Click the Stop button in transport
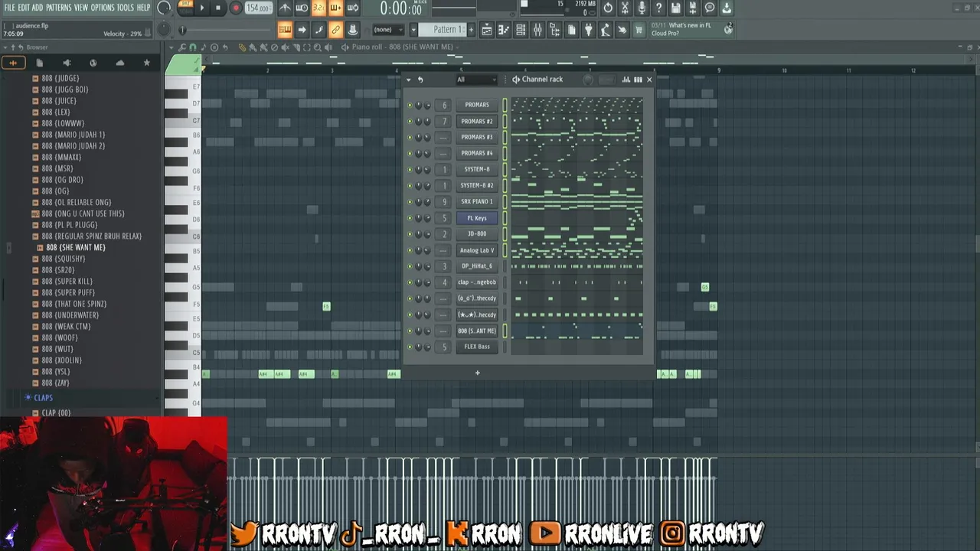Image resolution: width=980 pixels, height=551 pixels. [x=218, y=8]
